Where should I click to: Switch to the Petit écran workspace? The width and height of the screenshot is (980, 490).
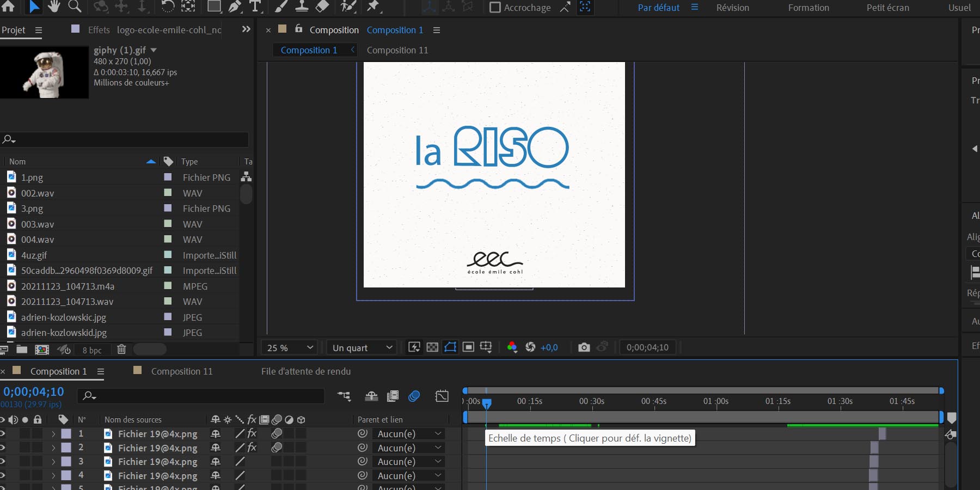(887, 8)
